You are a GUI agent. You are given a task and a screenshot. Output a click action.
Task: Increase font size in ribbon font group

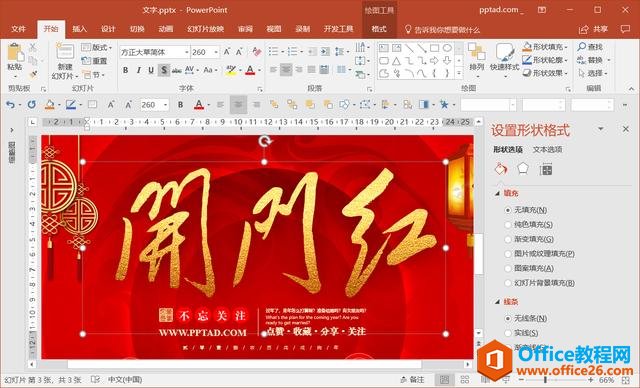227,52
